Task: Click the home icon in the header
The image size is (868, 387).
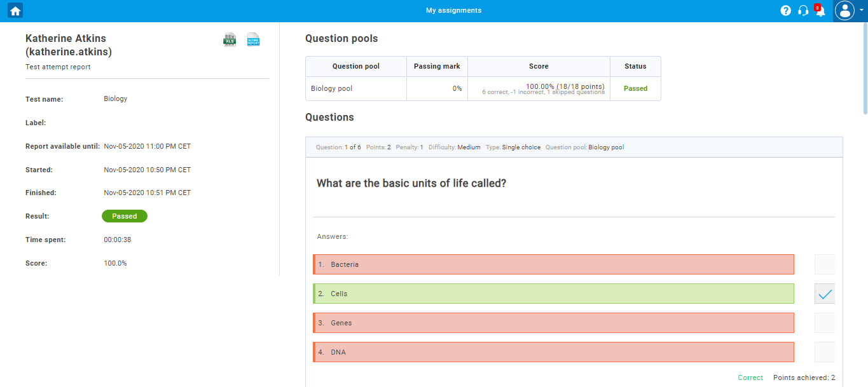Action: [14, 10]
